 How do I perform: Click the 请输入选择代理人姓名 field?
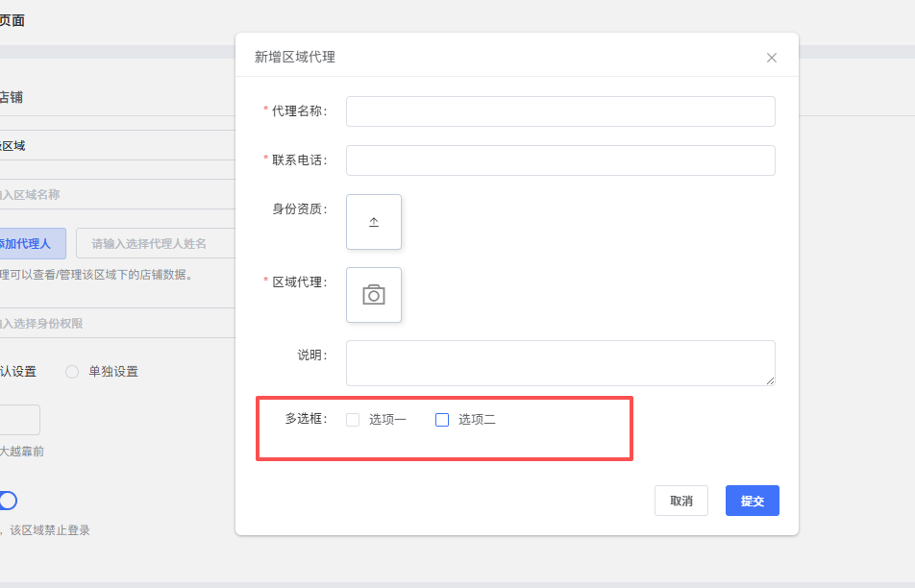(156, 244)
